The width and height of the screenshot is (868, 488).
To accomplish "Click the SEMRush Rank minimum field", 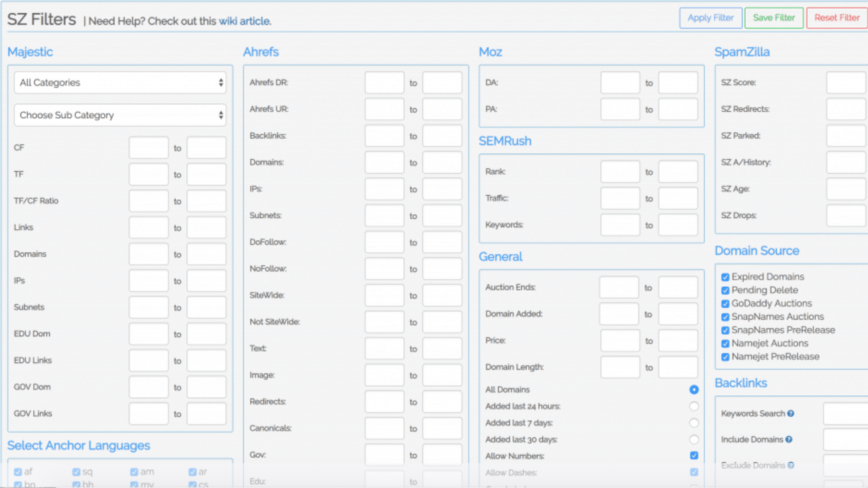I will pos(620,171).
